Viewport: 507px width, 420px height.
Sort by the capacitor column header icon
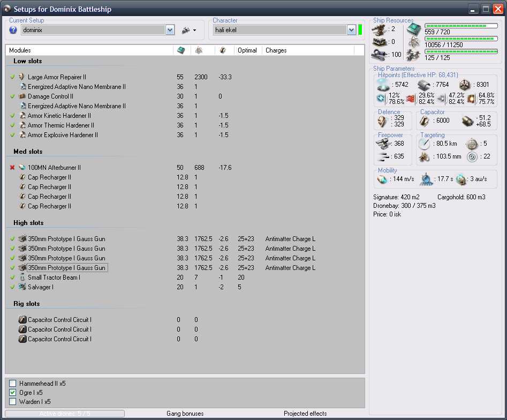(x=223, y=50)
